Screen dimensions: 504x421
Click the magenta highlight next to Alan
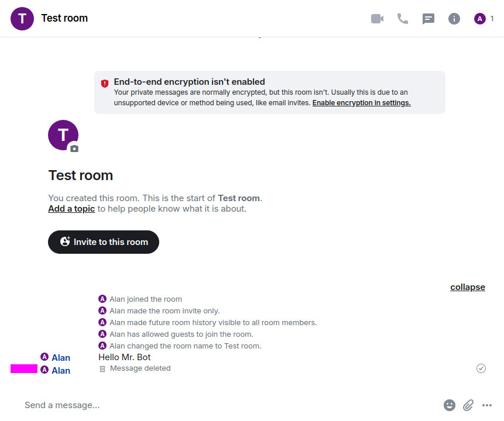[x=24, y=369]
